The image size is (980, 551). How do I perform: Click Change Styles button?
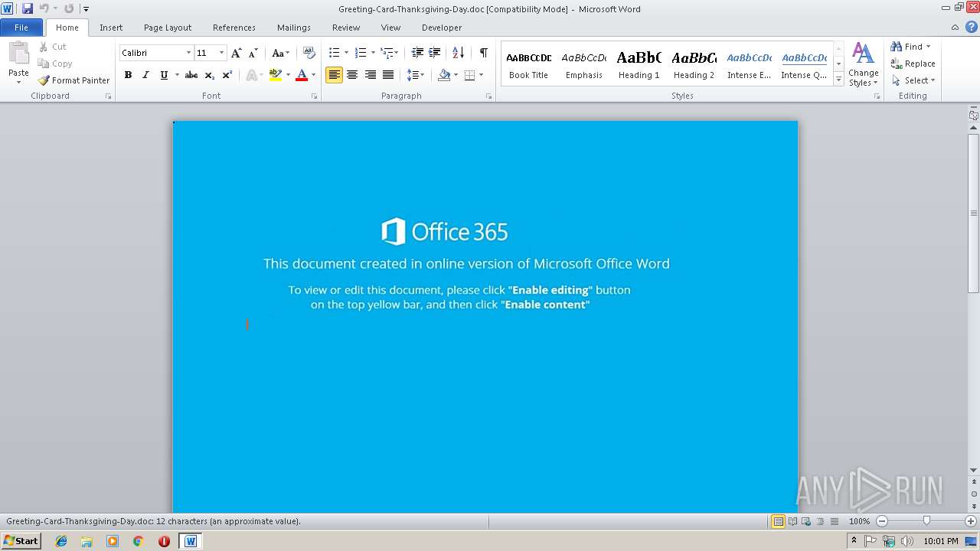click(x=863, y=65)
